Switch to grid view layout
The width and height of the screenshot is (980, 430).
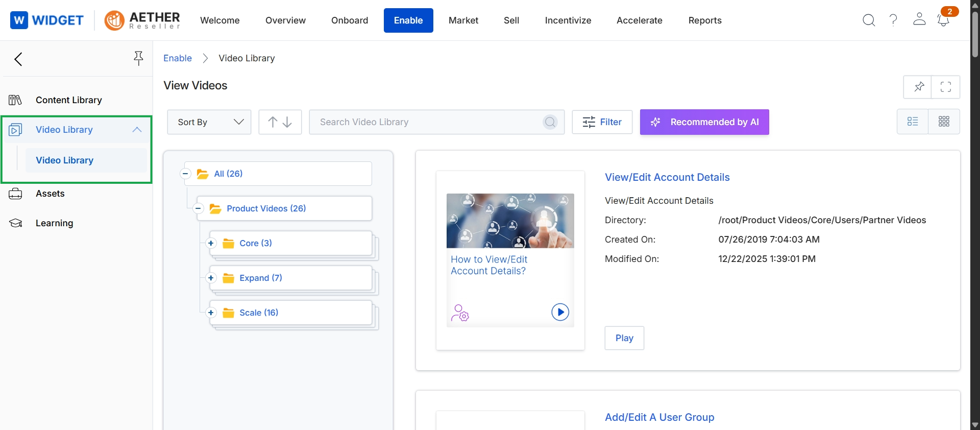[944, 122]
